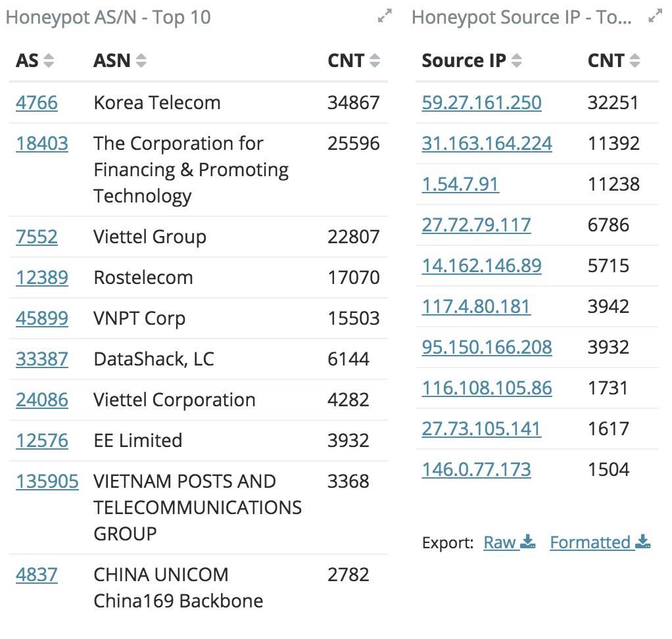Open AS link 4766
672x639 pixels.
[x=37, y=103]
